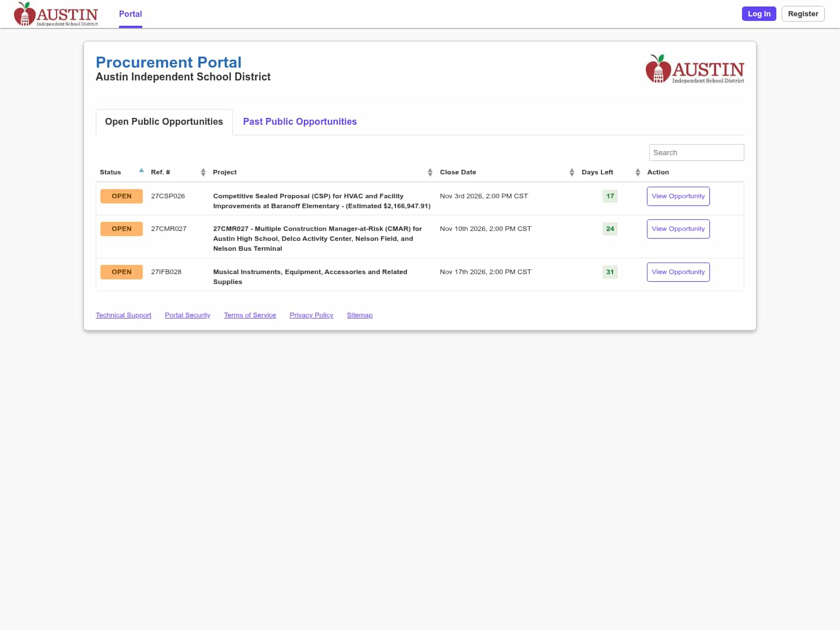This screenshot has height=630, width=840.
Task: Click the Construction Manager-at-Risk project title
Action: [x=317, y=239]
